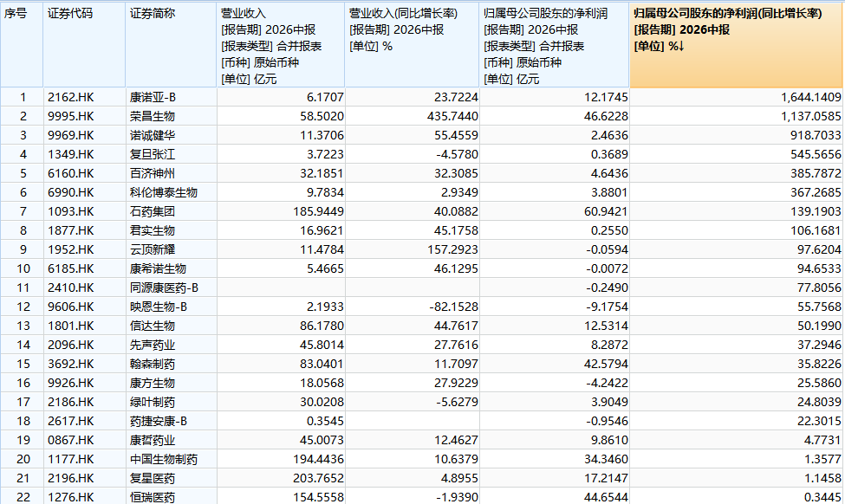
Task: Click stock code 6160.HK
Action: click(x=70, y=173)
